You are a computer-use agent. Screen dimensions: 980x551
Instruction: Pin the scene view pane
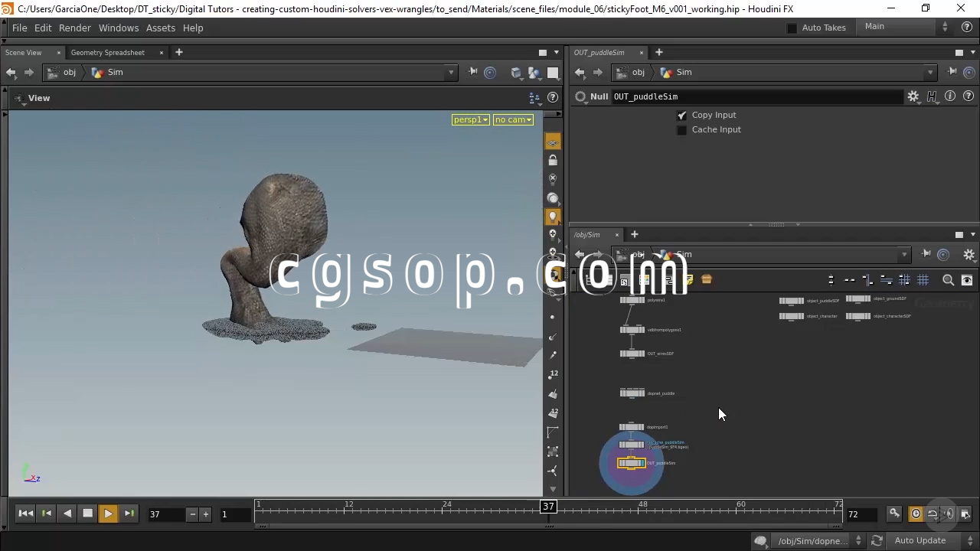(x=472, y=72)
